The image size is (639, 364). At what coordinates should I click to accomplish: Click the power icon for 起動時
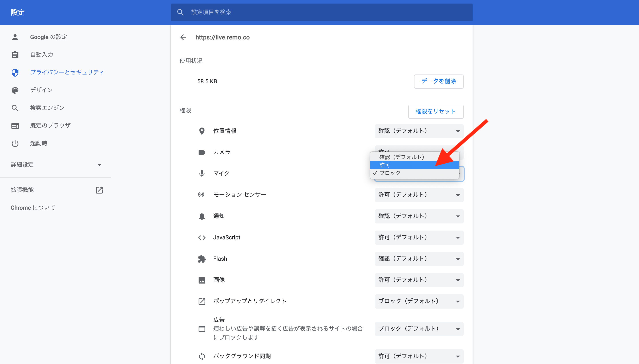[15, 143]
